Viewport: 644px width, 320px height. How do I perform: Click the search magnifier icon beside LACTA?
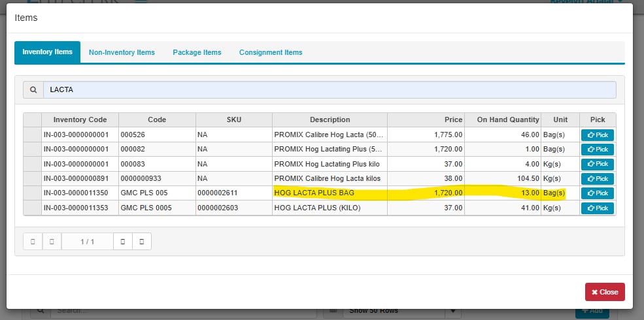point(33,90)
